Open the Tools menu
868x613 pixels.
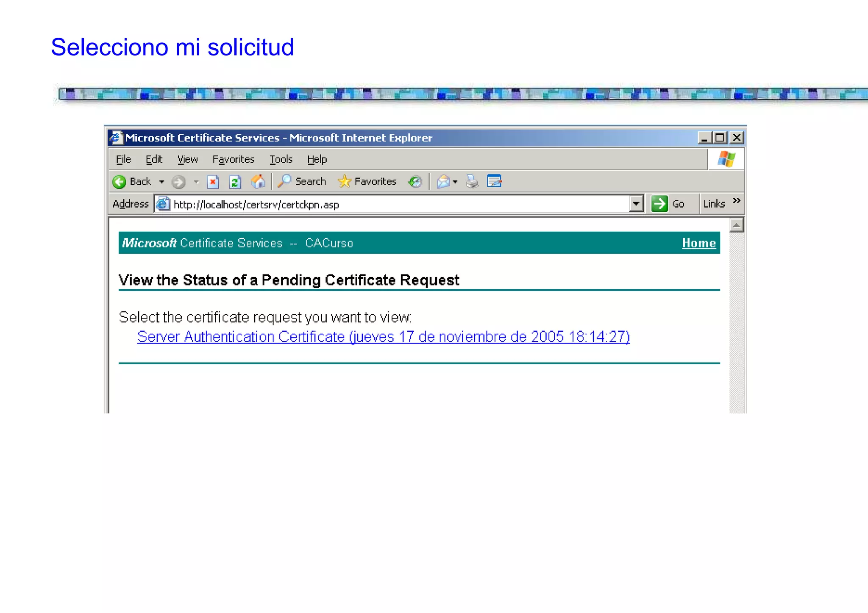[x=281, y=159]
